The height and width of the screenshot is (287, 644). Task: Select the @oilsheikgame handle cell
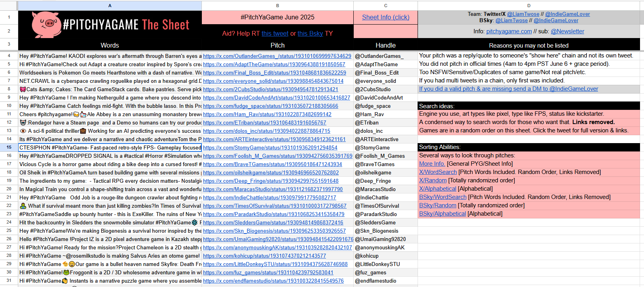coord(385,172)
